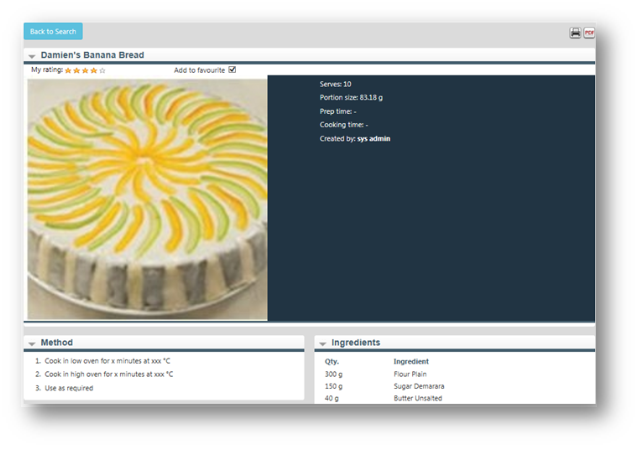639x449 pixels.
Task: Uncheck the Add to favourite checkbox
Action: tap(232, 70)
